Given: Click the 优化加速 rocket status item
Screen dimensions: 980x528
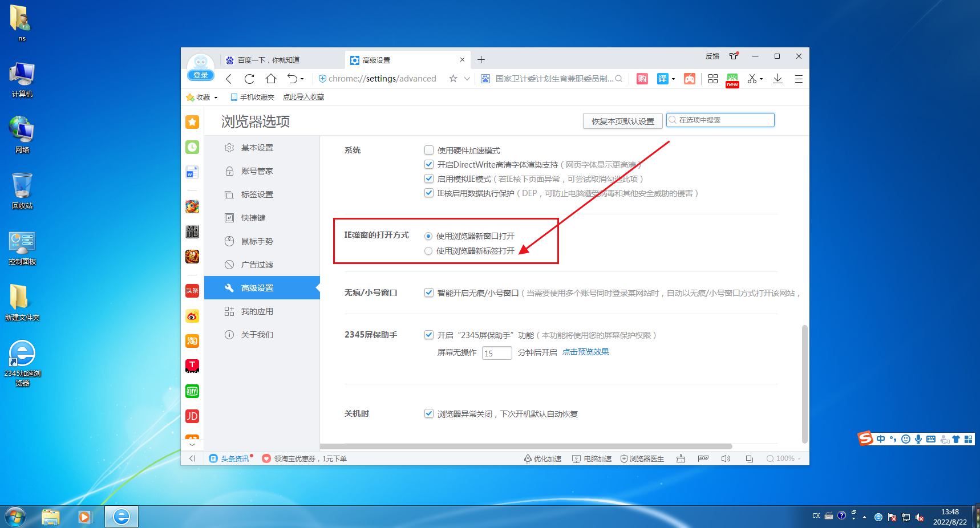Looking at the screenshot, I should 542,458.
